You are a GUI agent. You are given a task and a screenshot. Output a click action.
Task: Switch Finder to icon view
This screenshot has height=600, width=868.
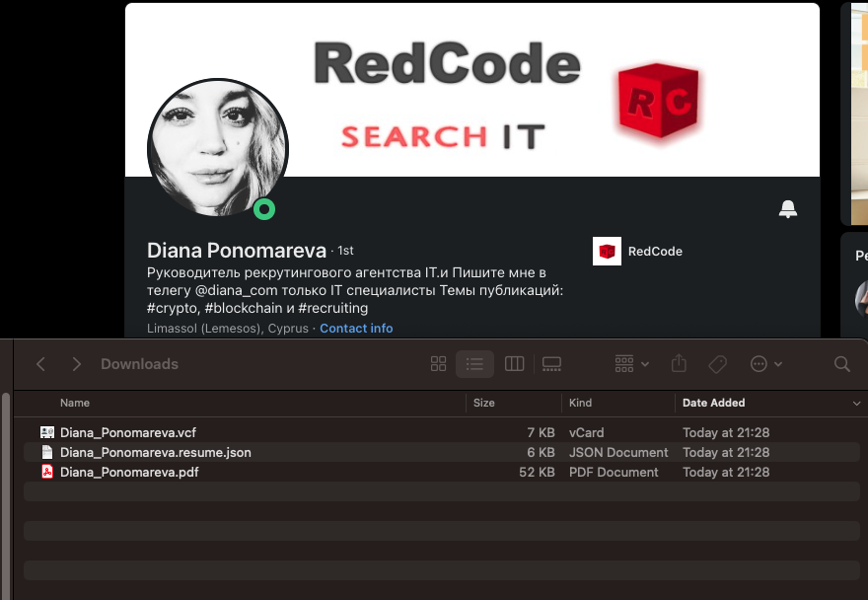coord(438,364)
